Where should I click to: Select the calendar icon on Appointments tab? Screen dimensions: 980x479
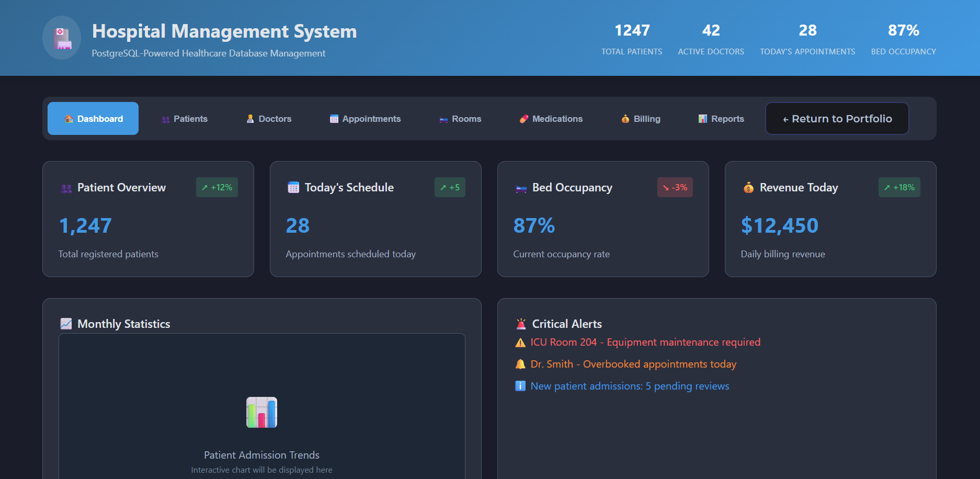pos(333,119)
